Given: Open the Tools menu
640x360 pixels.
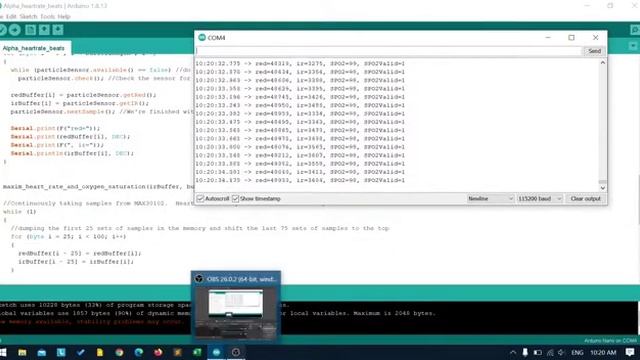Looking at the screenshot, I should coord(47,16).
